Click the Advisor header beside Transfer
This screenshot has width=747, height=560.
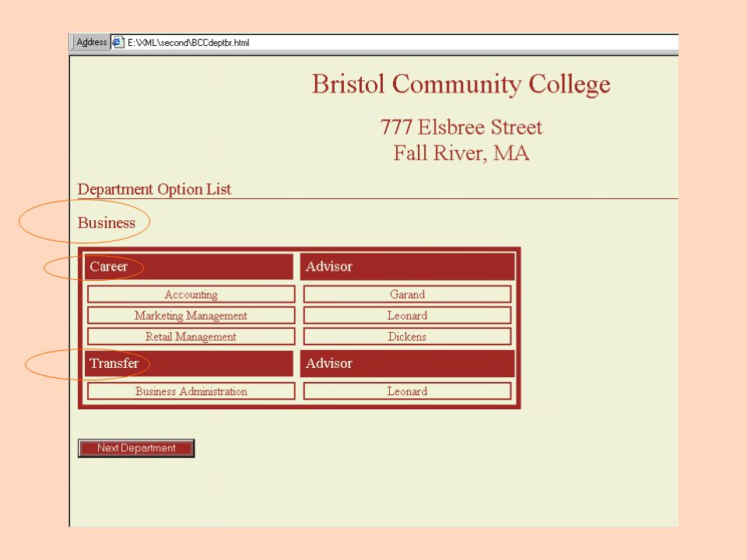click(x=407, y=363)
